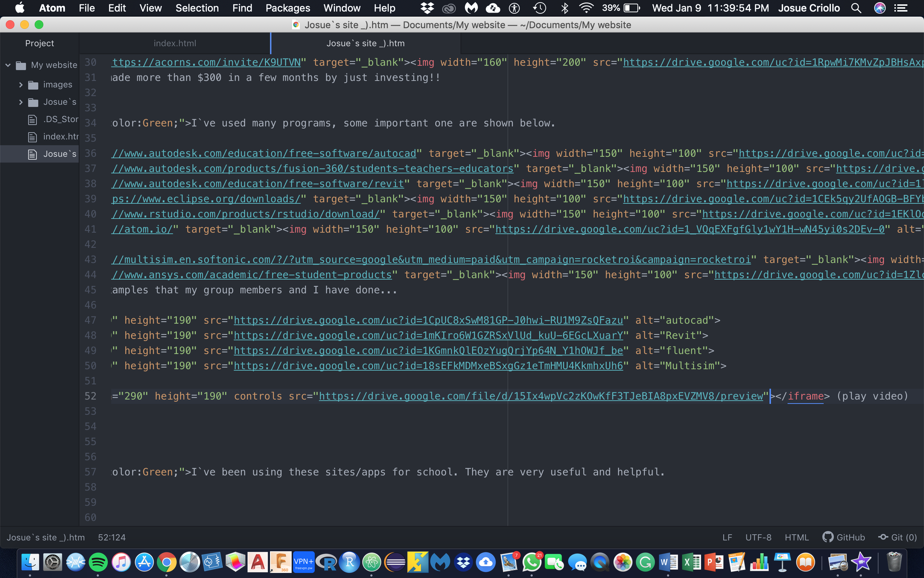Click line number 45 in the gutter
This screenshot has width=924, height=578.
[x=91, y=290]
